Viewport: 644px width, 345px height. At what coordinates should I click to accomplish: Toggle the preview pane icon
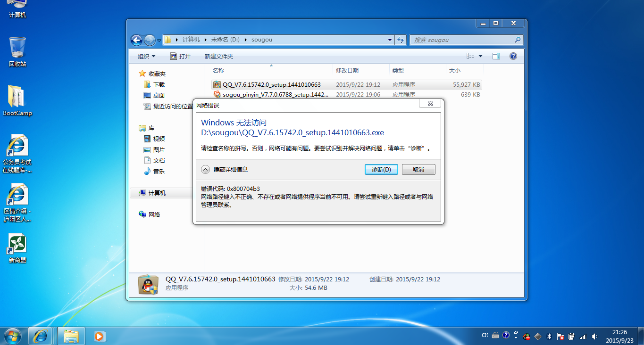(496, 56)
